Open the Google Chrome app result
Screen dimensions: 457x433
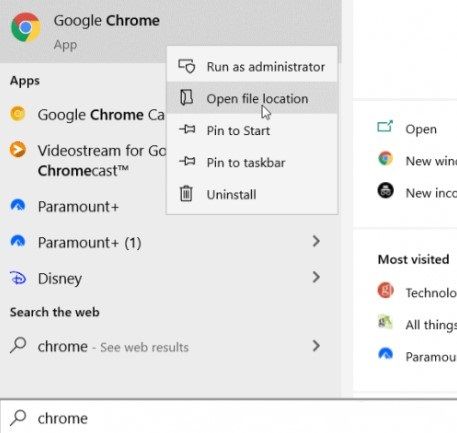pyautogui.click(x=170, y=31)
